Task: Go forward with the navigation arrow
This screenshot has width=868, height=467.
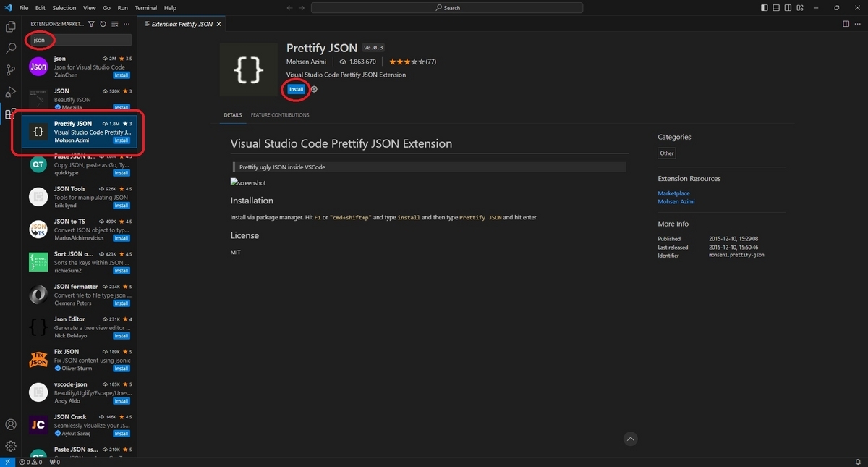Action: pos(303,8)
